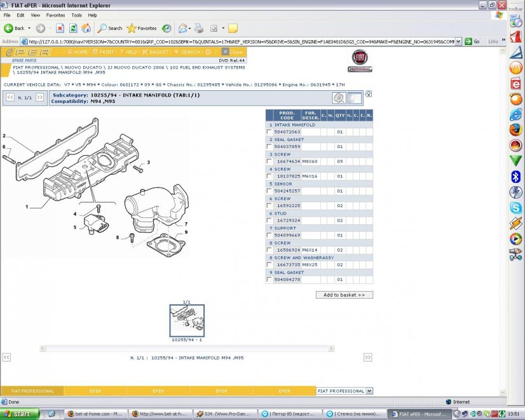
Task: Click the ePER Print toolbar button
Action: pyautogui.click(x=104, y=52)
